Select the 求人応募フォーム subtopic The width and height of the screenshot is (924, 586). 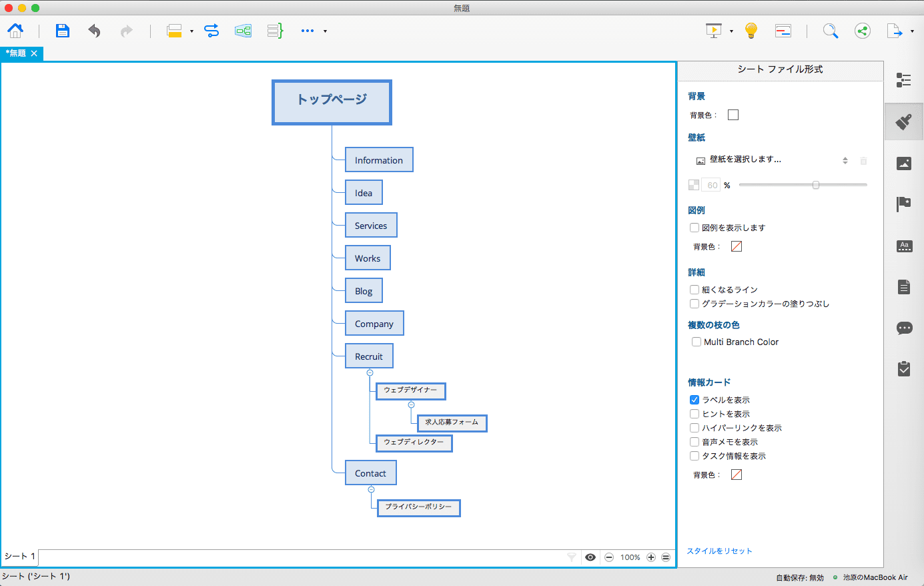pos(452,422)
